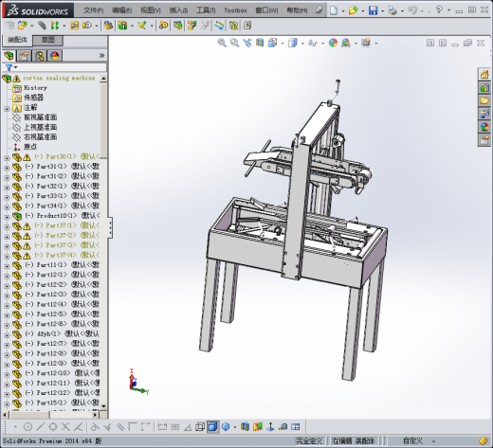493x448 pixels.
Task: Open the DisplayManager color ball tab
Action: coord(55,56)
